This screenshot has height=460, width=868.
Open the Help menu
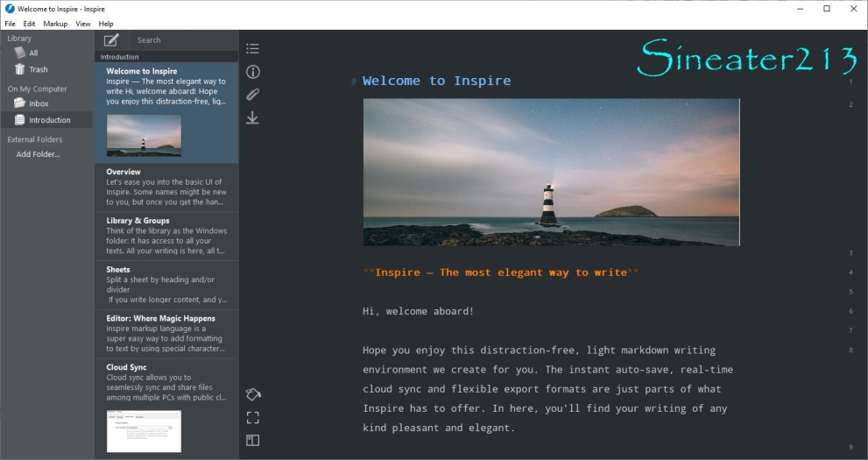tap(106, 24)
